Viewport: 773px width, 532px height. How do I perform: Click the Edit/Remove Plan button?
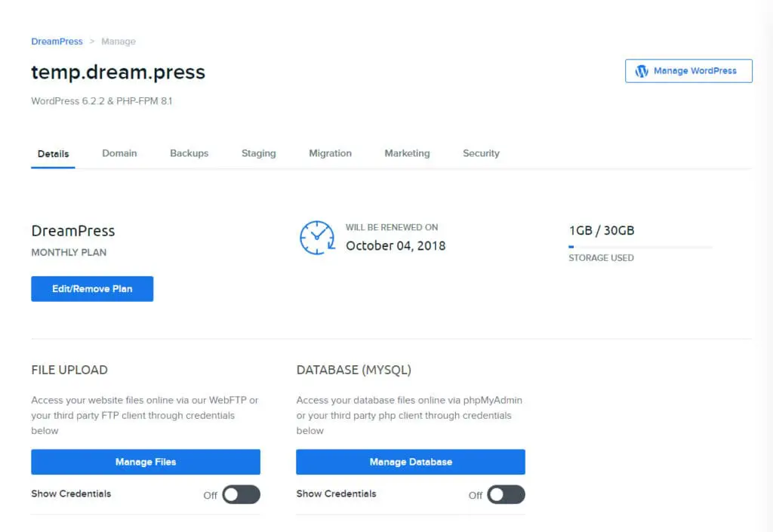pyautogui.click(x=92, y=289)
